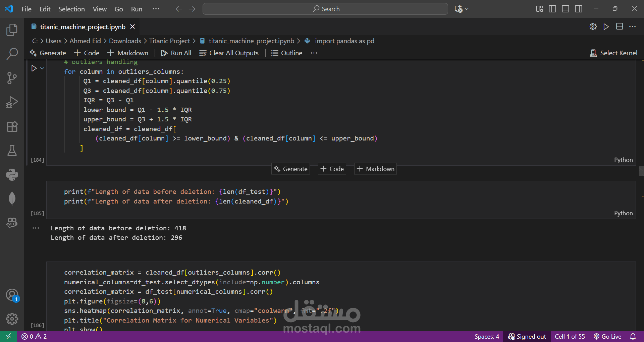Open the Explorer view in activity bar

pos(12,30)
